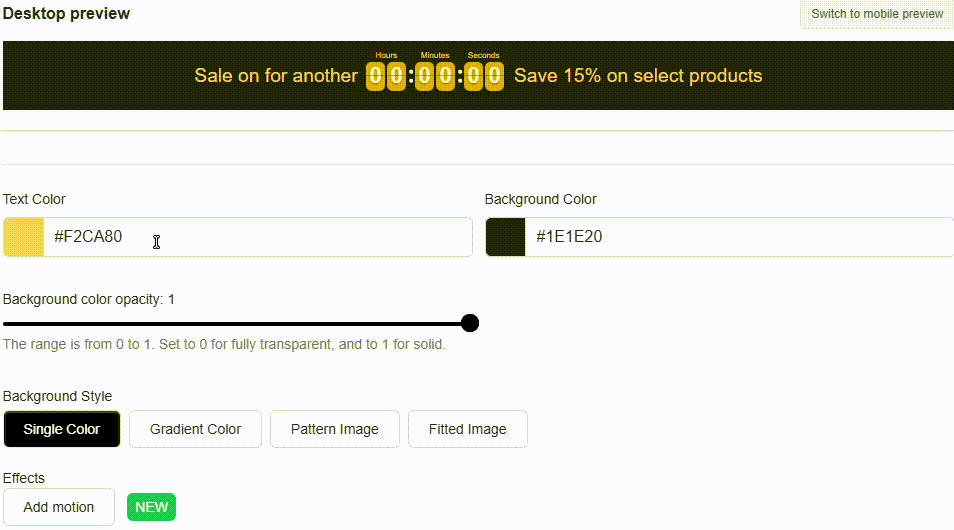This screenshot has height=530, width=954.
Task: Click the background opacity slider handle
Action: 470,323
